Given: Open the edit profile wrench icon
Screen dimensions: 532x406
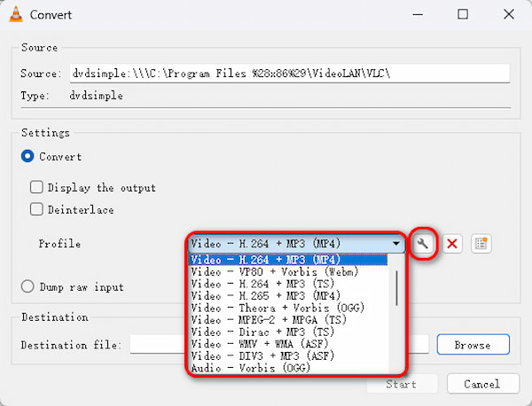Looking at the screenshot, I should [423, 244].
